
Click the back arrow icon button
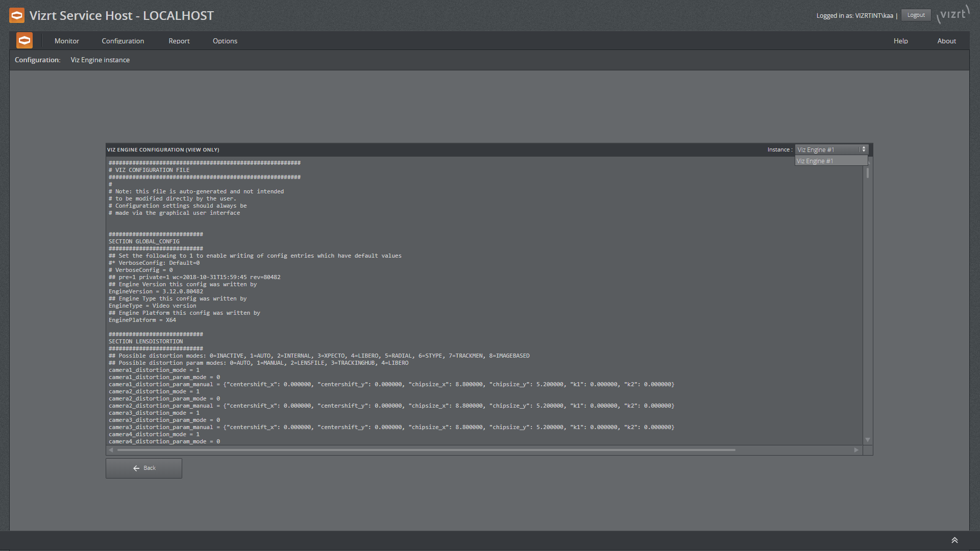coord(135,467)
